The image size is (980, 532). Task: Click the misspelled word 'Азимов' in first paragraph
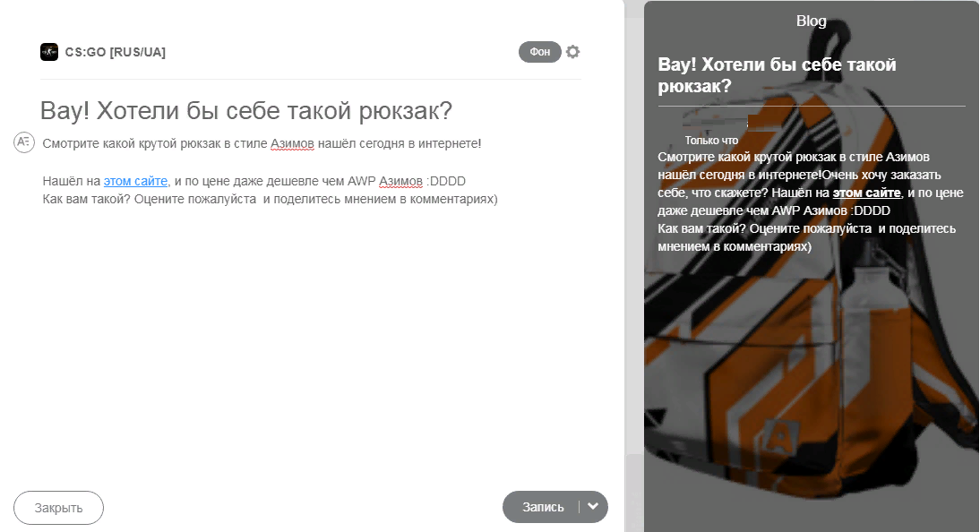point(292,144)
